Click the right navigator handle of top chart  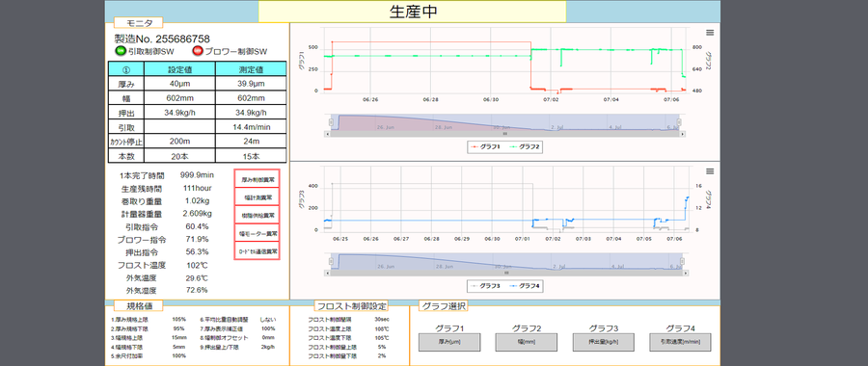pyautogui.click(x=679, y=122)
